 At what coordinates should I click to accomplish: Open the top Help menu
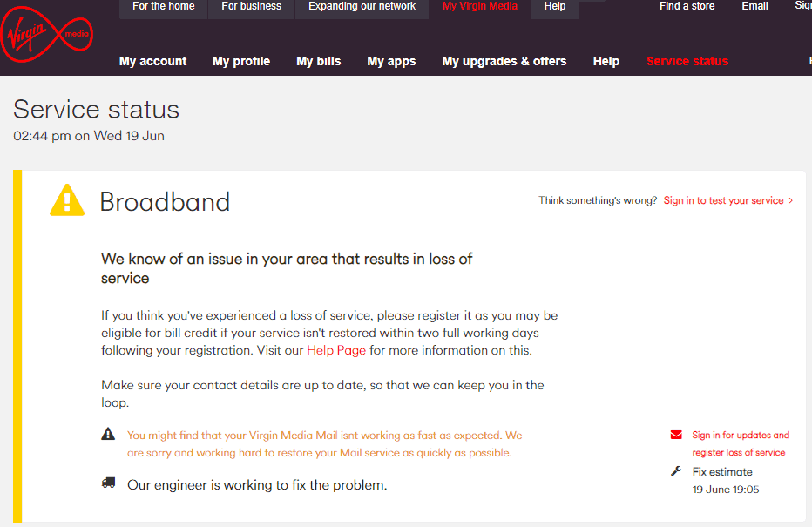[555, 6]
